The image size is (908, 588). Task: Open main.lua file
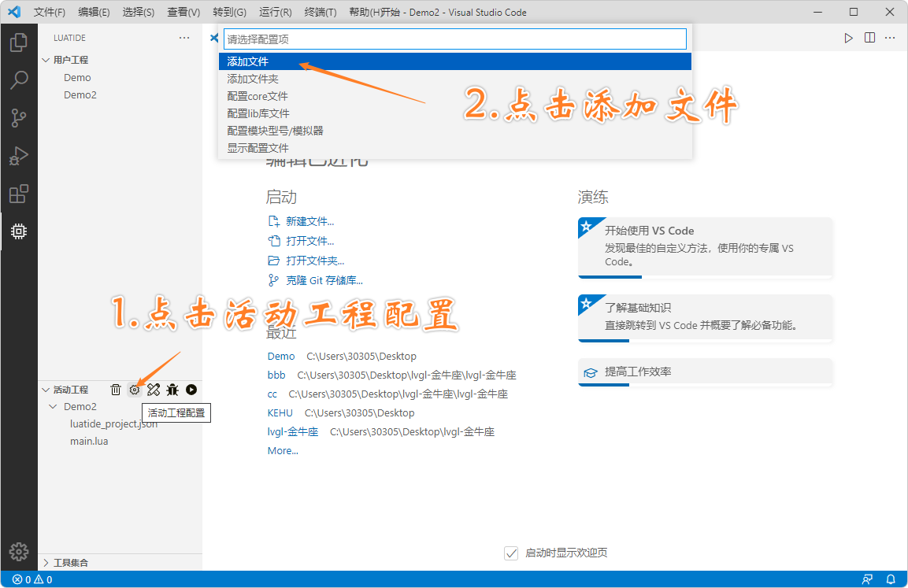[89, 441]
